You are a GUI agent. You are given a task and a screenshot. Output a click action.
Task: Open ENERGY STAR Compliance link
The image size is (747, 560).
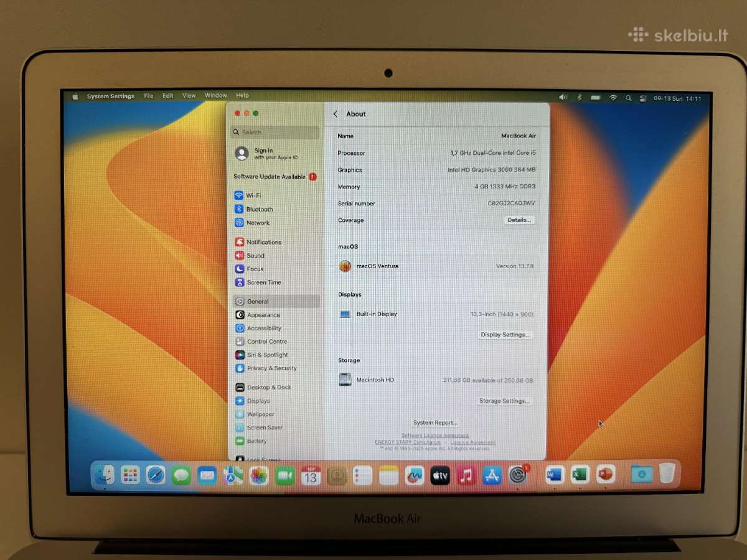click(407, 442)
